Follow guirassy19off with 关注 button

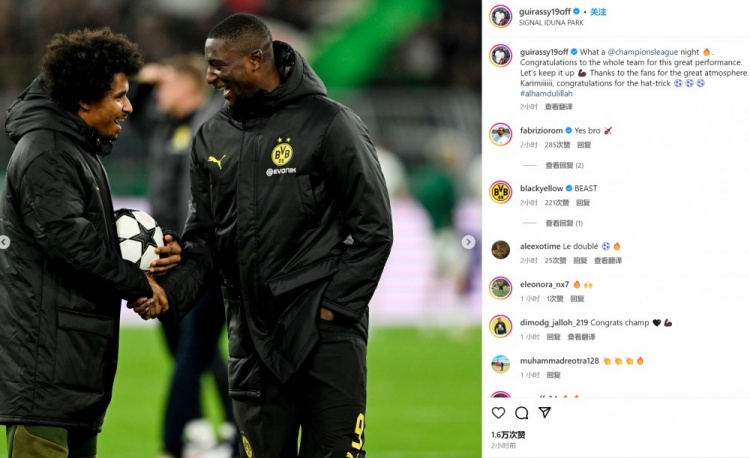click(x=598, y=12)
